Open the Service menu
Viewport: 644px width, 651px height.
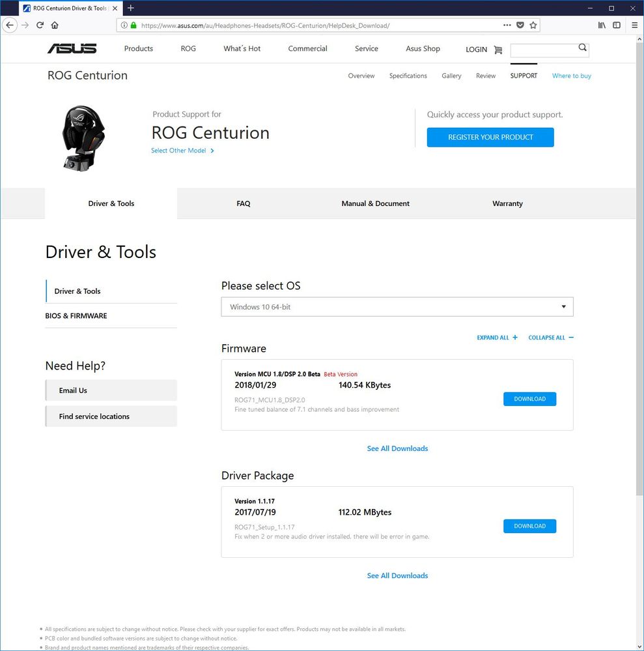[x=367, y=49]
